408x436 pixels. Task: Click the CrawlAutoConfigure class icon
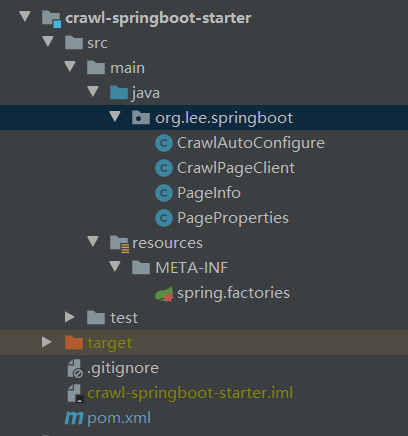point(164,143)
